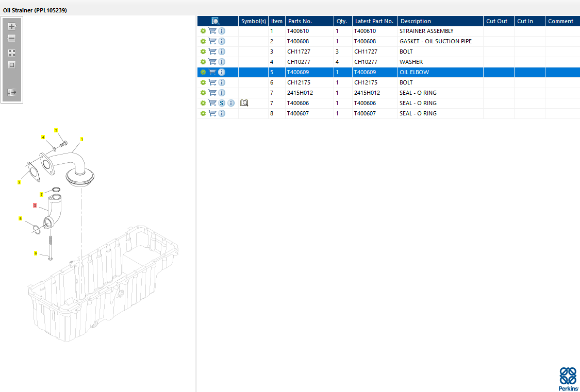The image size is (580, 392).
Task: Click part number CH12175 in Parts No. column
Action: tap(299, 83)
